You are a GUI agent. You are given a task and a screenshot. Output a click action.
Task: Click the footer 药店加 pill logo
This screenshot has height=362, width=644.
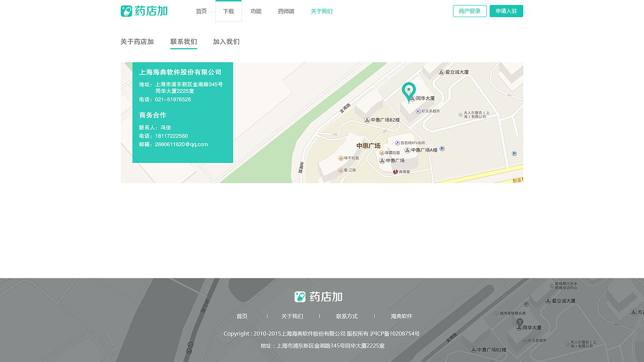click(x=300, y=297)
